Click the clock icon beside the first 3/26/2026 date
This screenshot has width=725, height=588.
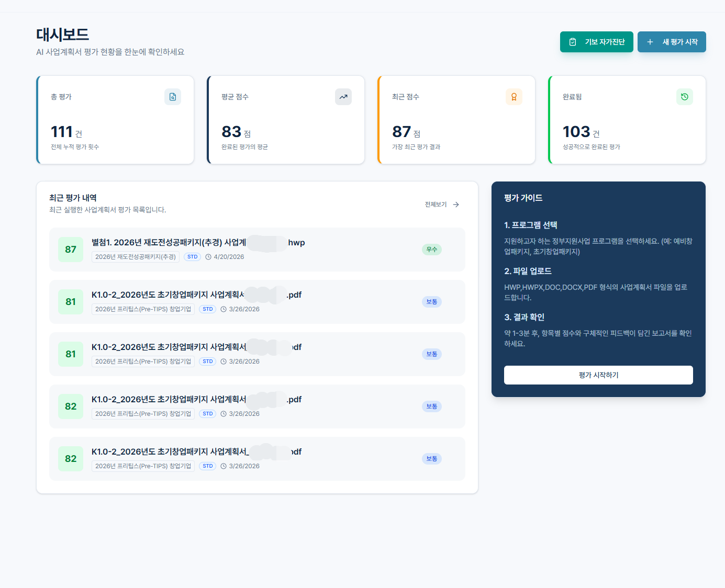[222, 309]
